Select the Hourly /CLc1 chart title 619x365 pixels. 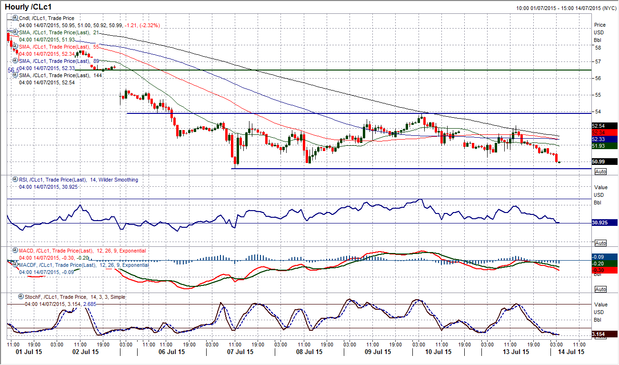point(28,7)
